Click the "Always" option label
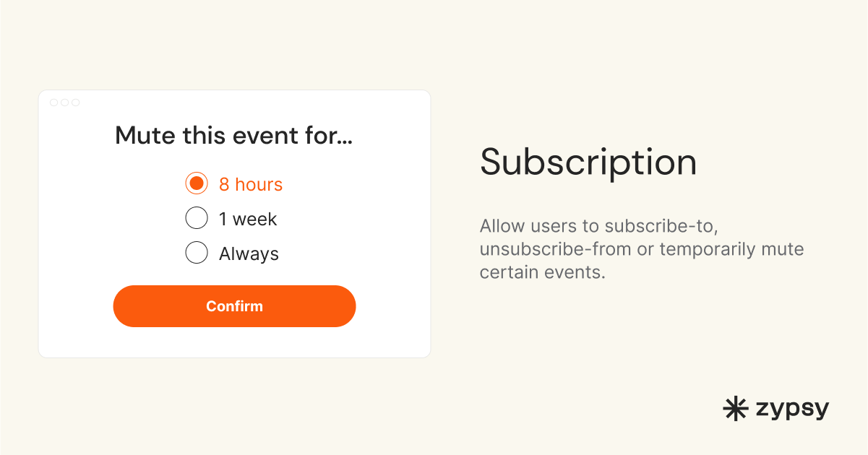 [x=249, y=254]
